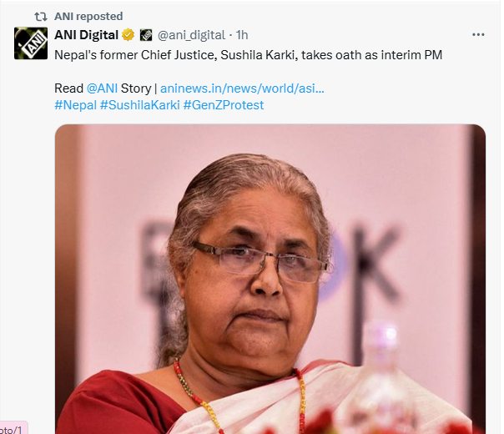Open the aninews.in story link

(x=242, y=88)
